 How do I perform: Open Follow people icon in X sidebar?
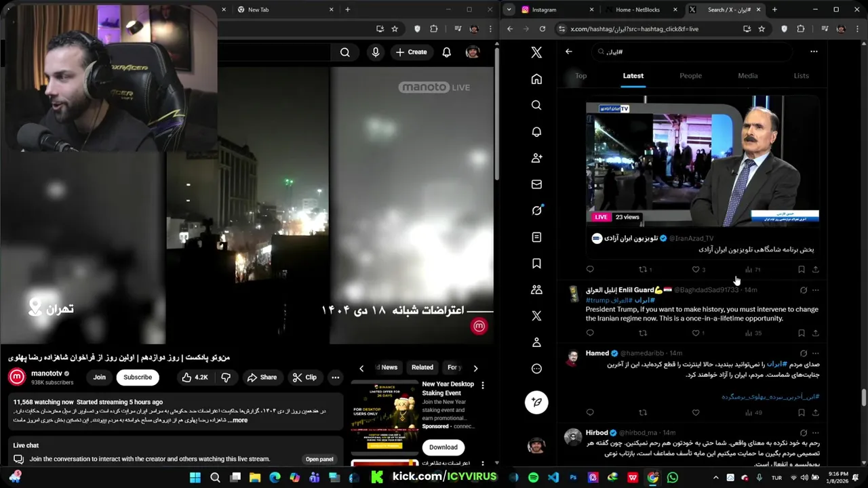click(536, 158)
